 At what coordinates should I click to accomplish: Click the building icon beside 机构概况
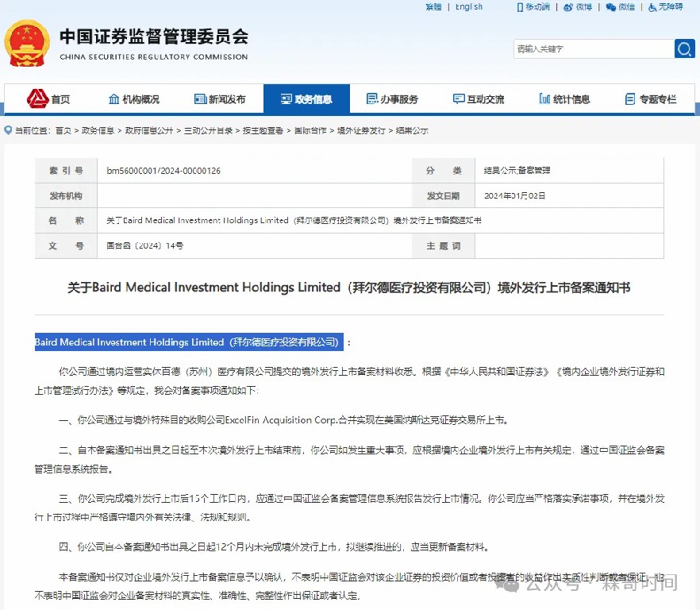pyautogui.click(x=113, y=98)
